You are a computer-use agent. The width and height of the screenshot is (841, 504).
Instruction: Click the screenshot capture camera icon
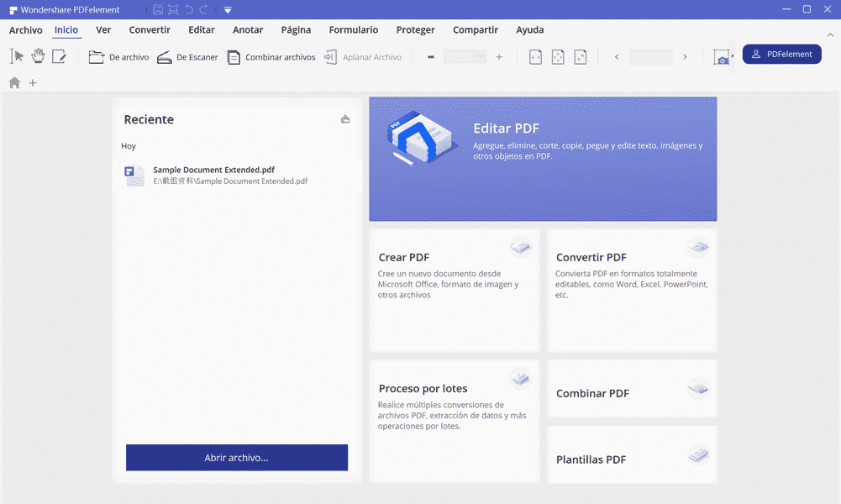[721, 57]
